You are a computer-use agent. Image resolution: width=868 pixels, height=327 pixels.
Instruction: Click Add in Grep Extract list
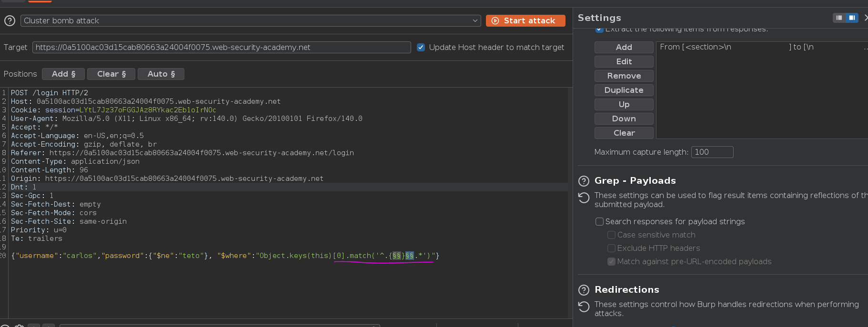(x=624, y=47)
